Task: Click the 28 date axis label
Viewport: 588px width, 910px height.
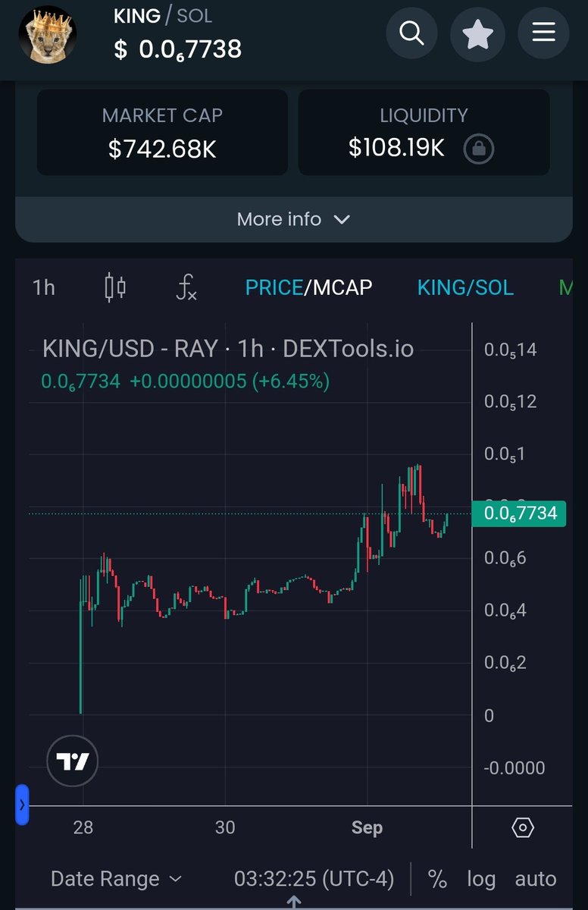Action: pos(83,827)
